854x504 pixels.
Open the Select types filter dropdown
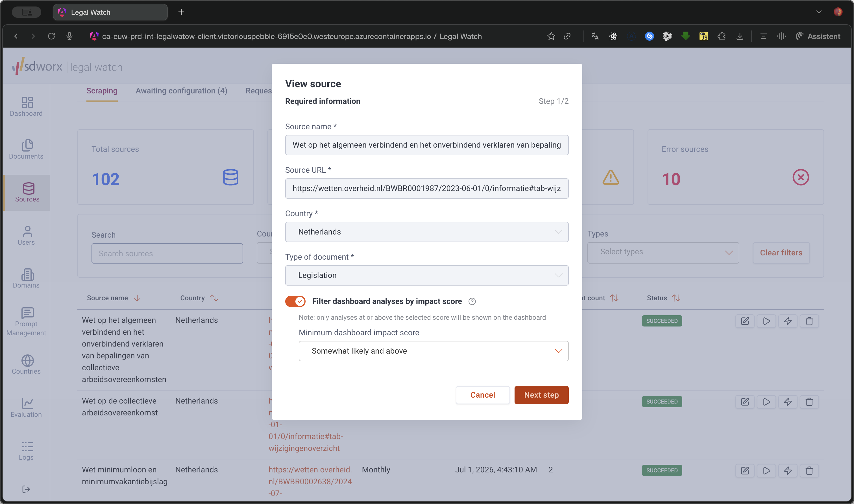(663, 252)
